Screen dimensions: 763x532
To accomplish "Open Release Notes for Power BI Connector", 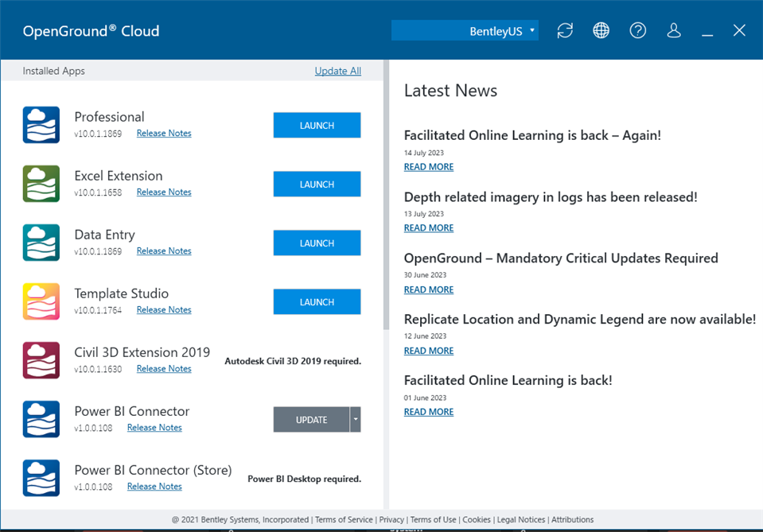I will 154,428.
